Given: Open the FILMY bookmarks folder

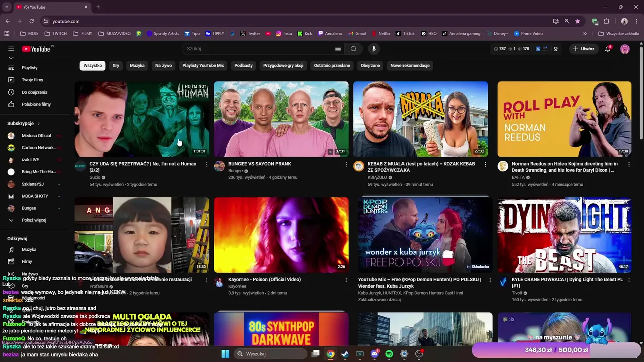Looking at the screenshot, I should click(x=83, y=34).
